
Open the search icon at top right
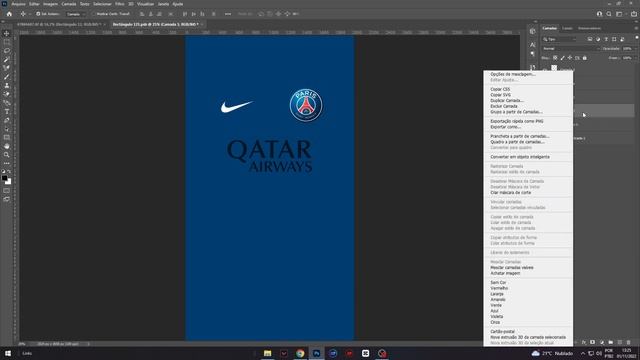tap(609, 14)
